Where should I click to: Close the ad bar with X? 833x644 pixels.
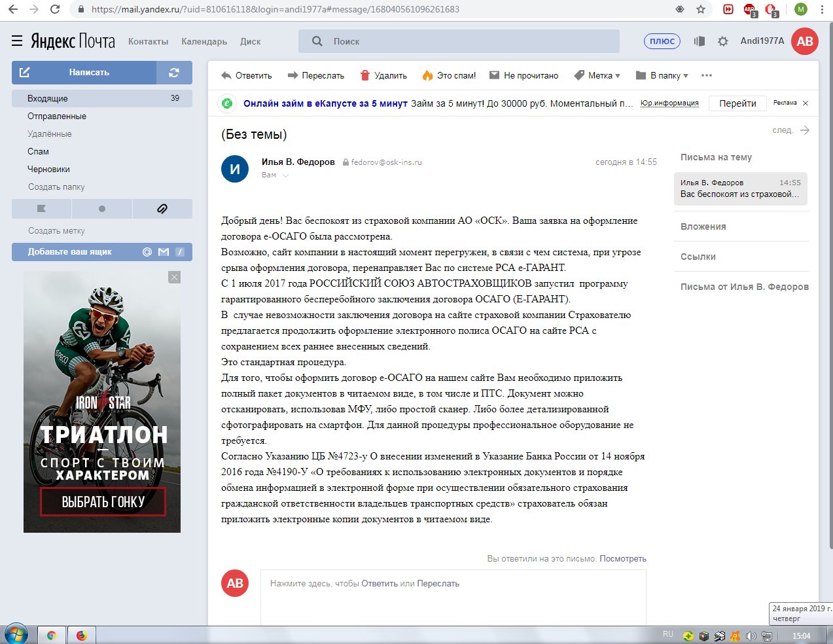806,103
